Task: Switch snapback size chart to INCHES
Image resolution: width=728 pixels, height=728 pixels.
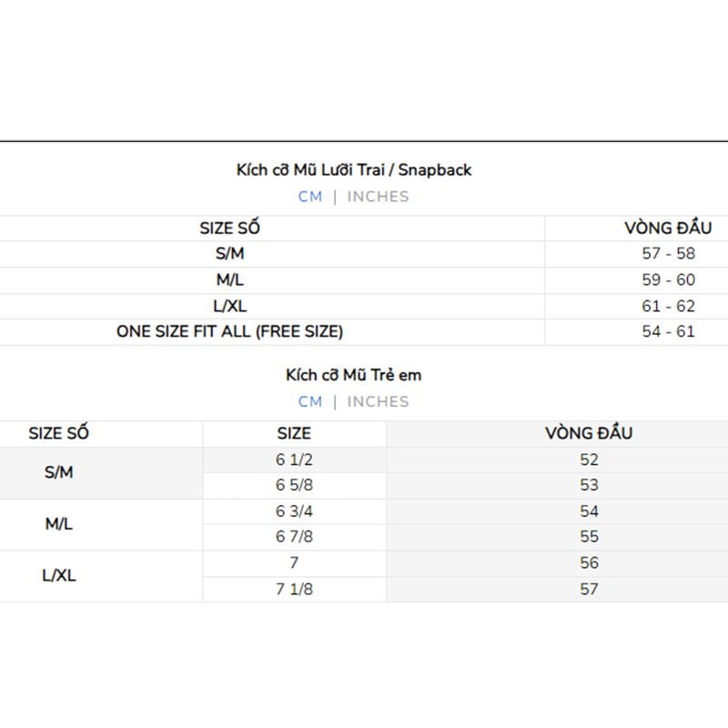Action: coord(378,197)
